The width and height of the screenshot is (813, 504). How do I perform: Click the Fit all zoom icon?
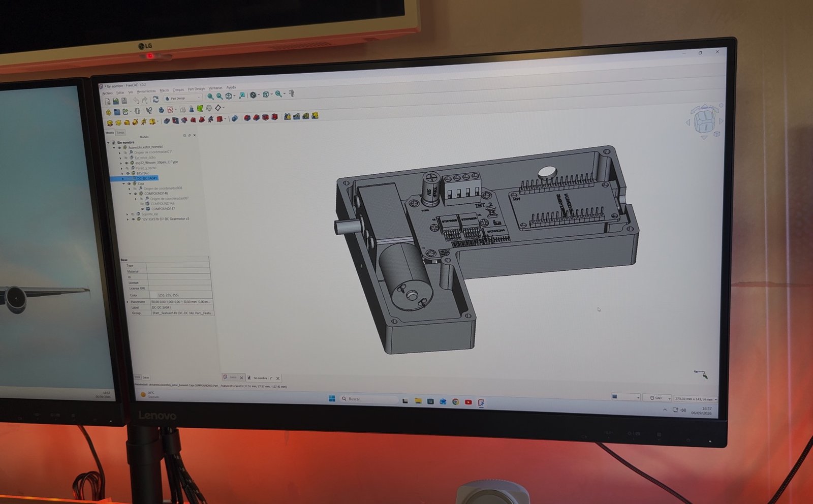(x=210, y=96)
